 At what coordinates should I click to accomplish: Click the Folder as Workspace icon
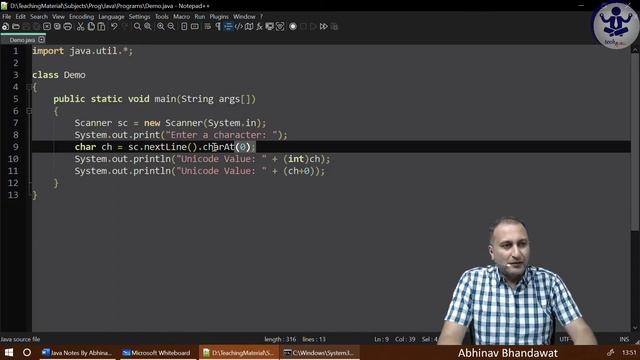click(270, 27)
